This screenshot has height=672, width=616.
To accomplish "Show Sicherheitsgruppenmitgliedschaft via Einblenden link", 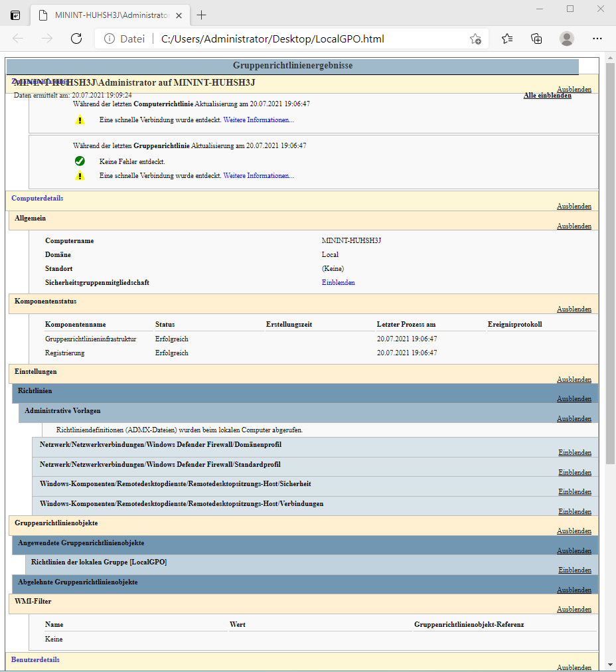I will click(339, 282).
